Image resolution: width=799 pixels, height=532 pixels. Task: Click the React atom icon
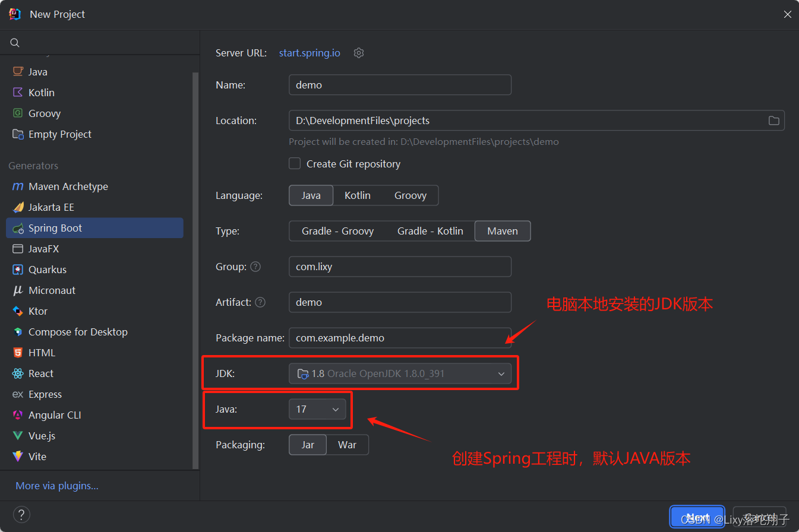point(18,373)
